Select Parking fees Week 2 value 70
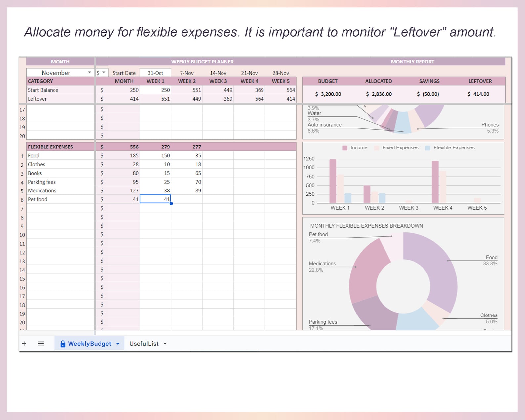Screen dimensions: 525x420 [x=187, y=182]
